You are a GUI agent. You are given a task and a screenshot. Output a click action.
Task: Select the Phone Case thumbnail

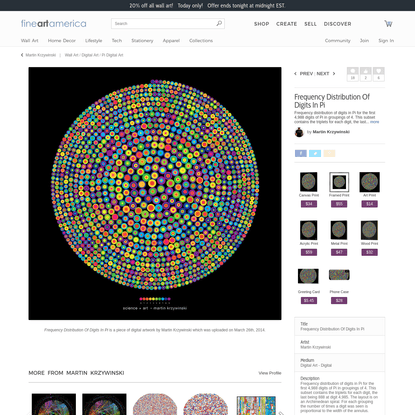tap(339, 275)
